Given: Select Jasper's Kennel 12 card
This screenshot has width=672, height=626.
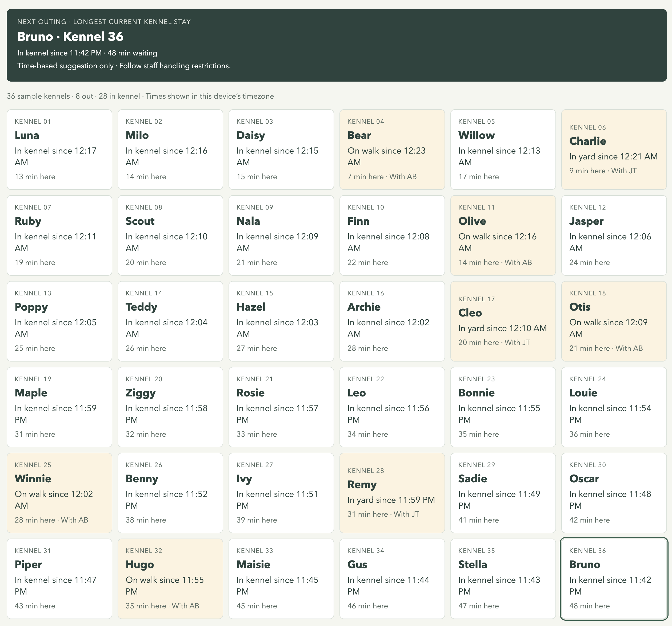Looking at the screenshot, I should [x=614, y=235].
